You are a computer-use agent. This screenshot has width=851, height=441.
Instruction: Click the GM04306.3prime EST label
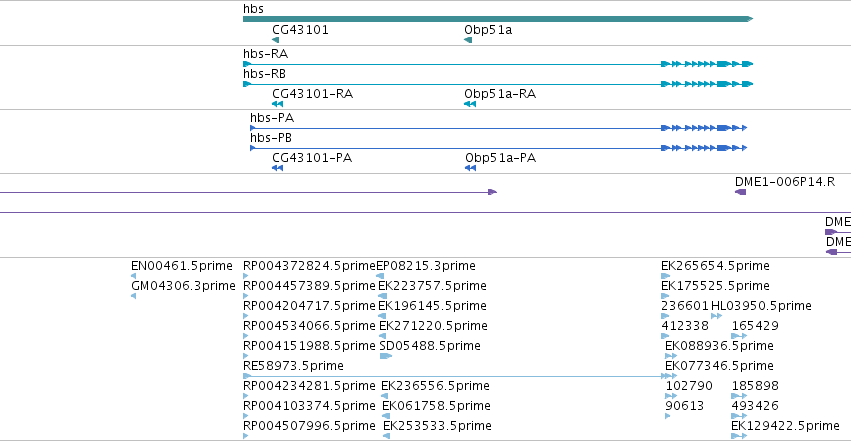click(x=183, y=286)
